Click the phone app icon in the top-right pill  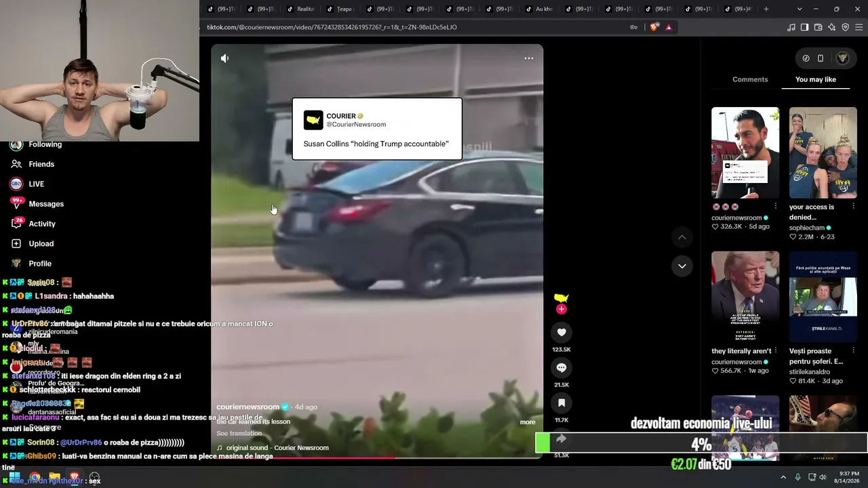(x=821, y=58)
